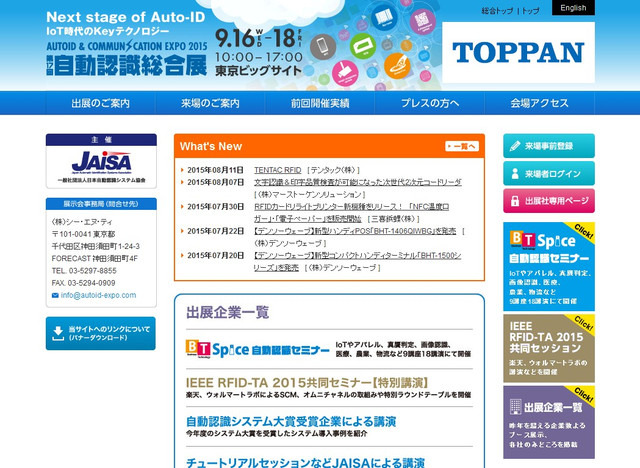Open チュートリアルセッションなどJAISAによる講演 link

[x=305, y=463]
